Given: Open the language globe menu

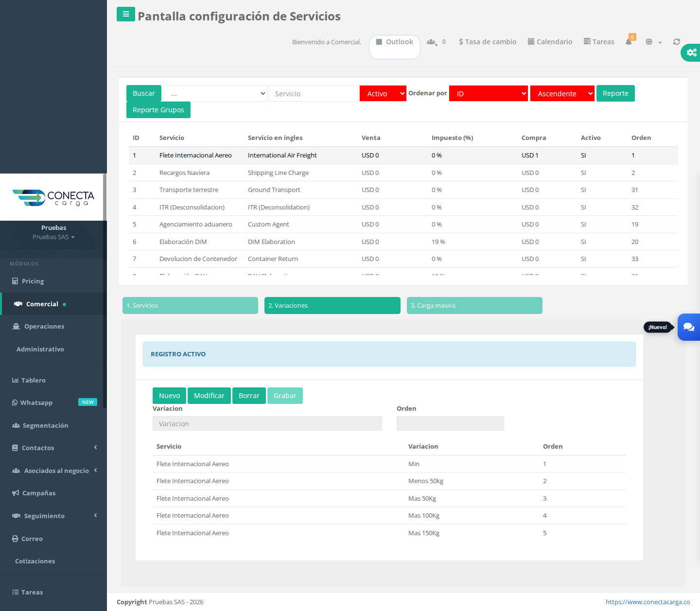Looking at the screenshot, I should pyautogui.click(x=654, y=42).
